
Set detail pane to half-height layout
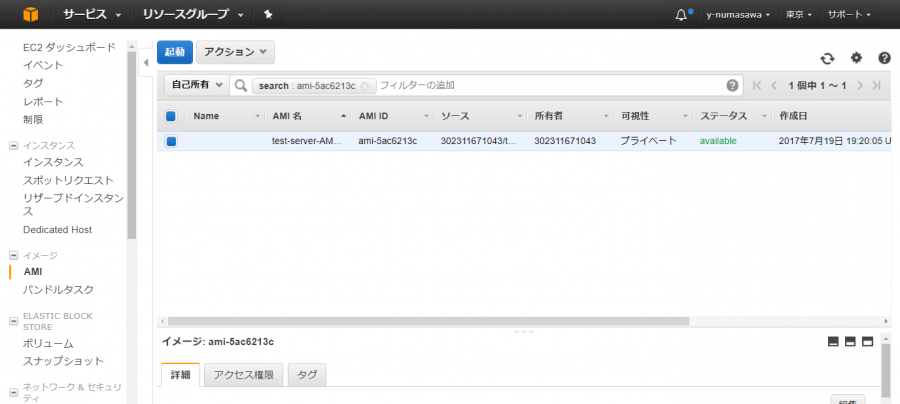(851, 341)
